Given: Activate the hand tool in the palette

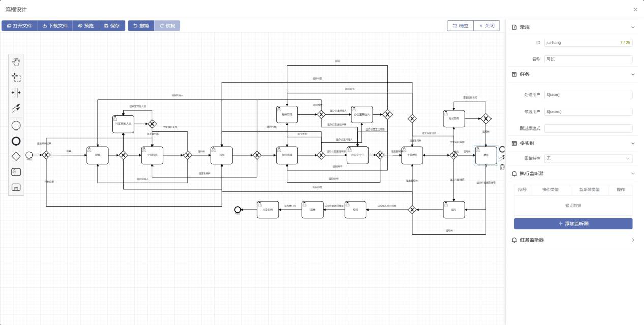Looking at the screenshot, I should pyautogui.click(x=16, y=61).
